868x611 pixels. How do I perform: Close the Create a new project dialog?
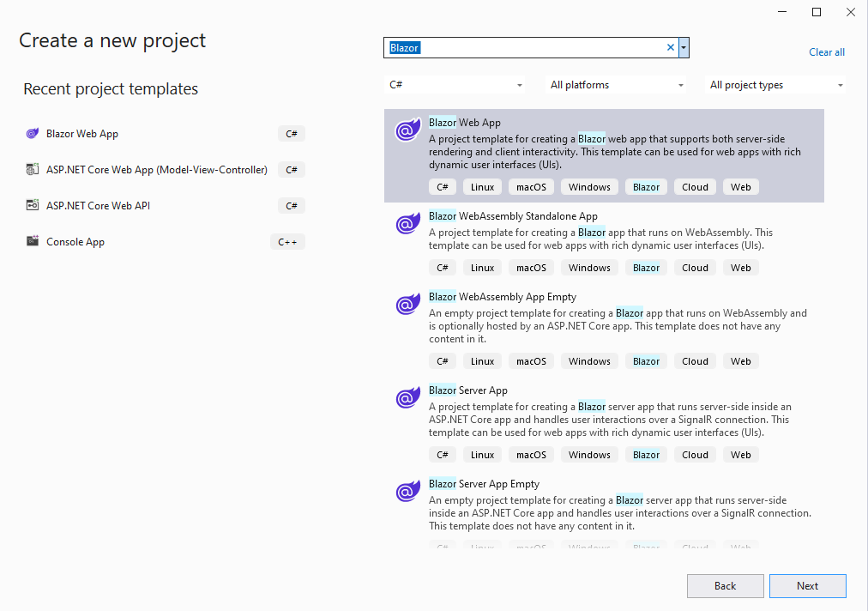[851, 12]
